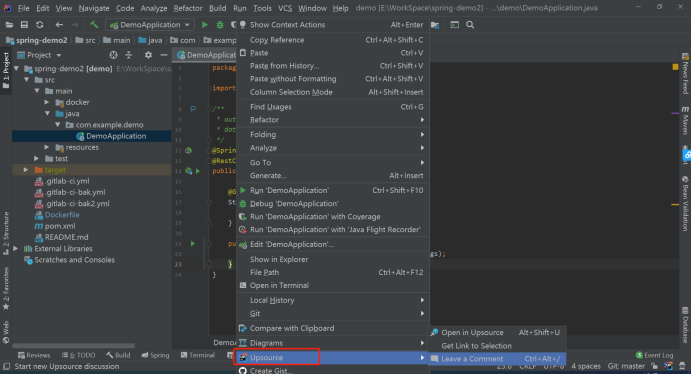The width and height of the screenshot is (692, 374).
Task: Hide the Project panel with minus icon
Action: [x=164, y=55]
